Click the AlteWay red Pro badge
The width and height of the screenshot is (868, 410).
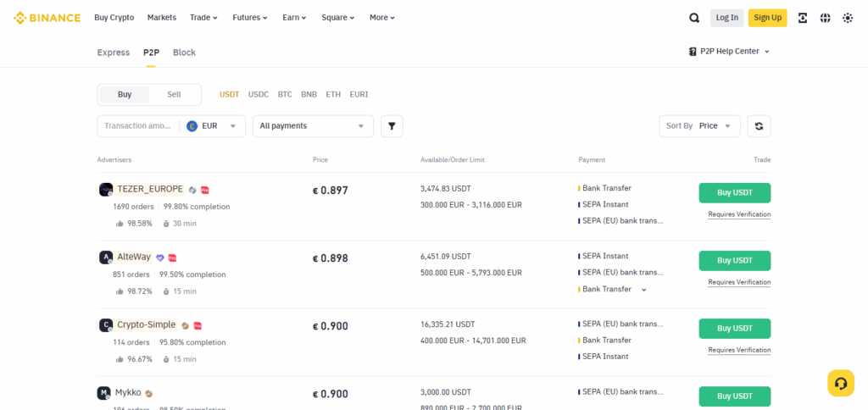coord(172,258)
